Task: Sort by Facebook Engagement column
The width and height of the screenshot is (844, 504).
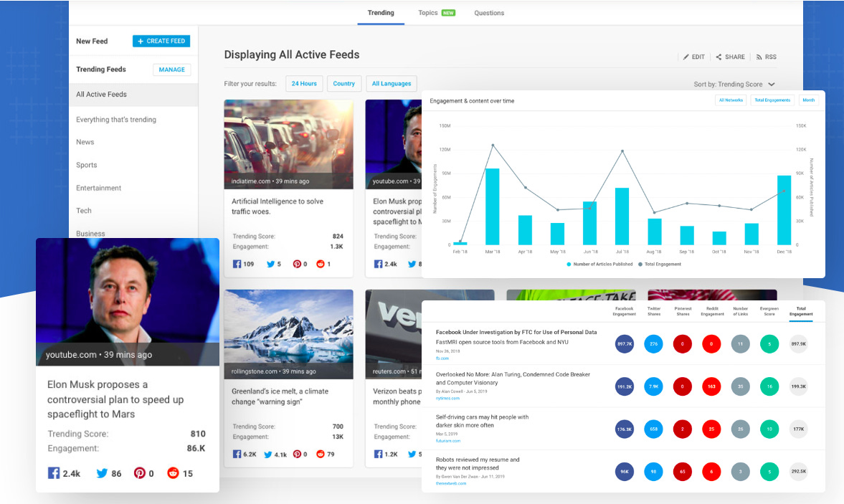Action: (x=624, y=311)
